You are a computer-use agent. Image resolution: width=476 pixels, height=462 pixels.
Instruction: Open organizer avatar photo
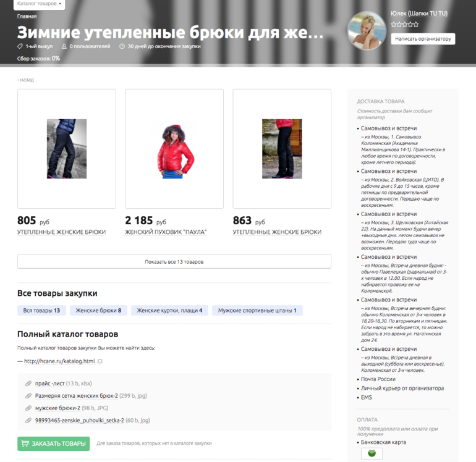pyautogui.click(x=367, y=31)
